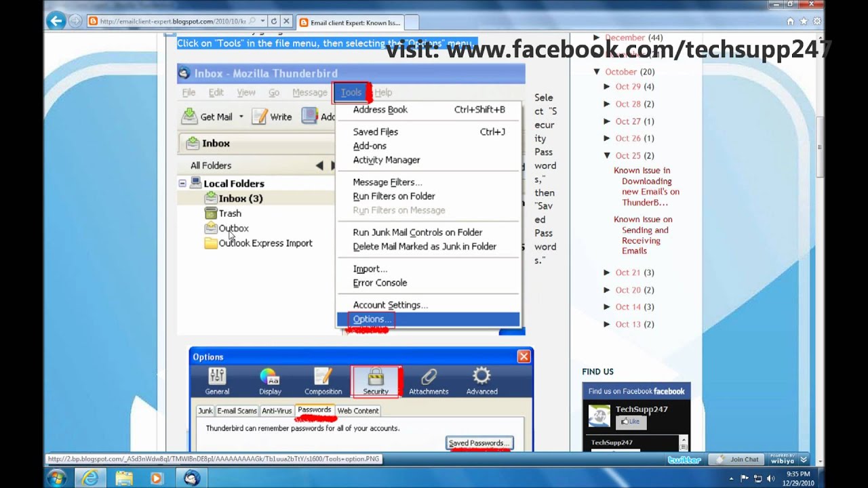Click the Refresh icon in address bar
The image size is (868, 488).
pyautogui.click(x=273, y=22)
